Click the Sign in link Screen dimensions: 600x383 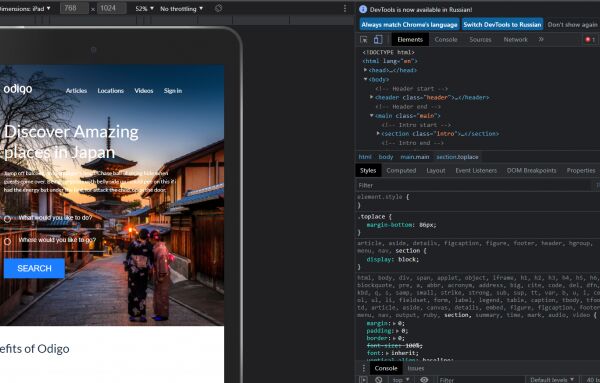[173, 91]
